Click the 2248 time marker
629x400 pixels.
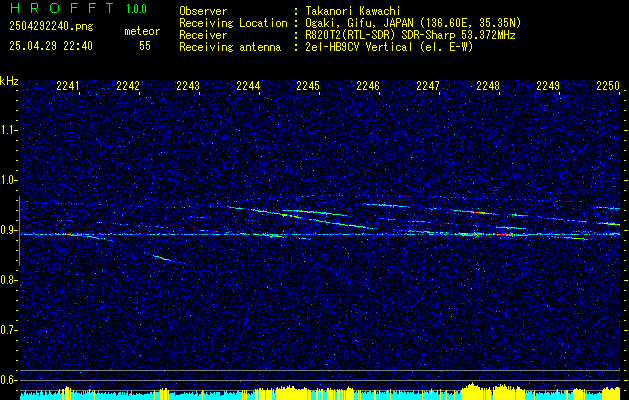[488, 85]
